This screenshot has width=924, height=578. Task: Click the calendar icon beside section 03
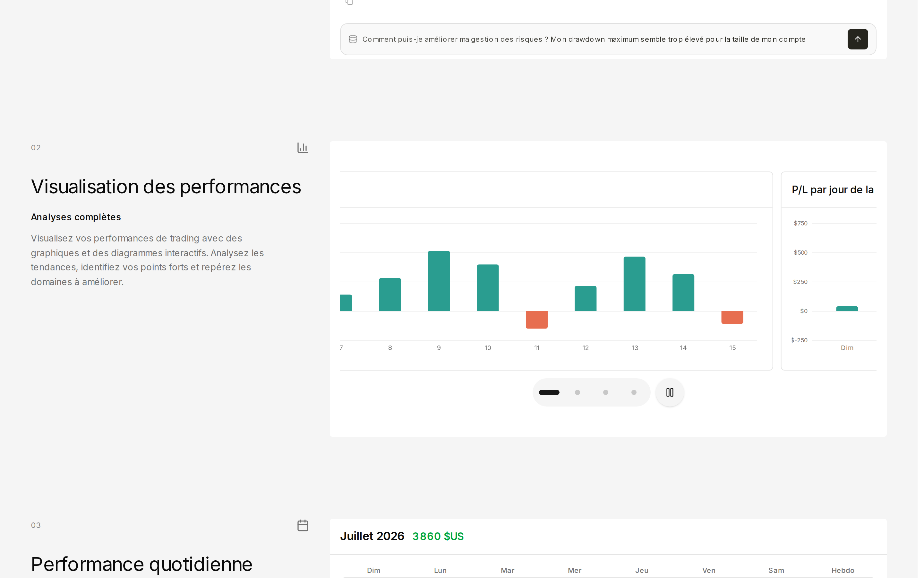click(x=303, y=525)
